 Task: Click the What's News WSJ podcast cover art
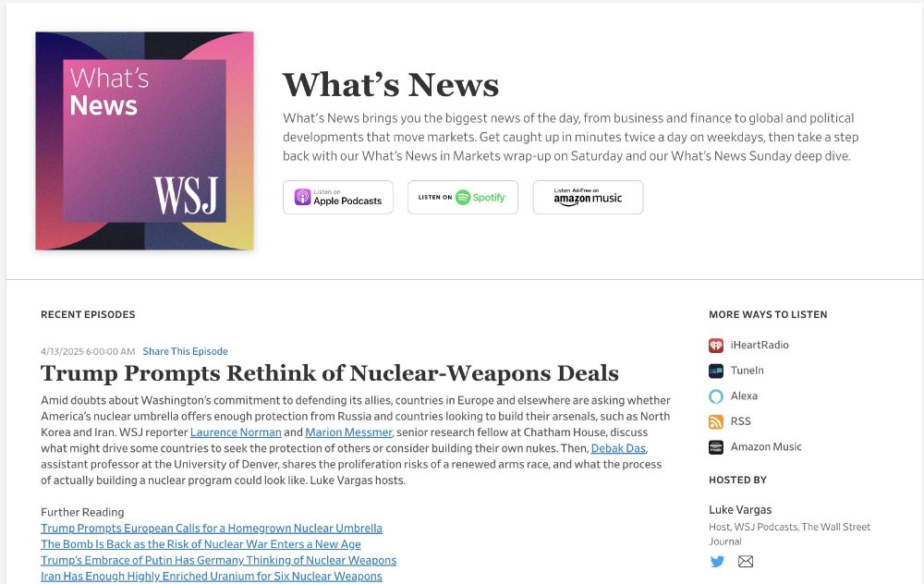tap(144, 140)
